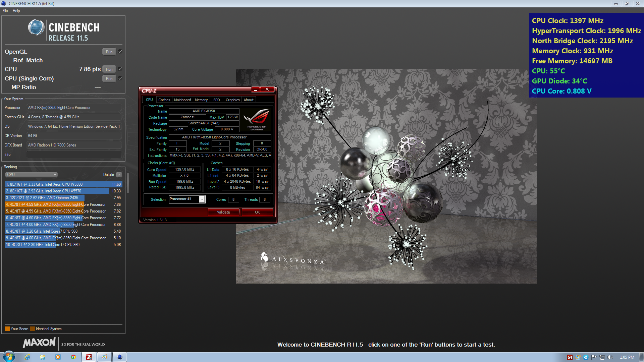
Task: Open the Action Center flag icon
Action: pyautogui.click(x=594, y=357)
